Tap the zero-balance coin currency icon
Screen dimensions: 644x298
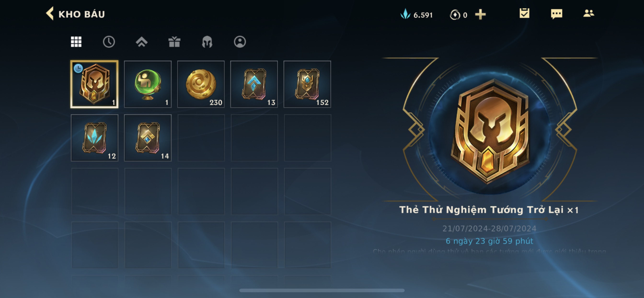[x=455, y=15]
